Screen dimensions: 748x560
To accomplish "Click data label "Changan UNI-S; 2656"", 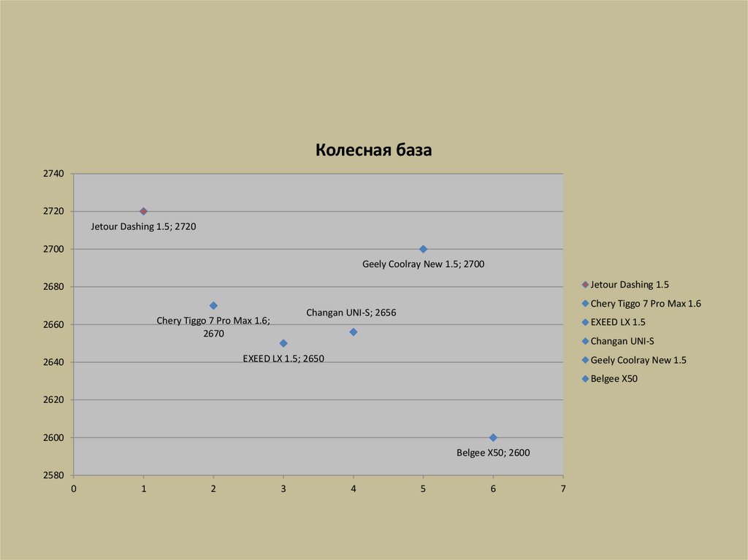I will pyautogui.click(x=351, y=313).
